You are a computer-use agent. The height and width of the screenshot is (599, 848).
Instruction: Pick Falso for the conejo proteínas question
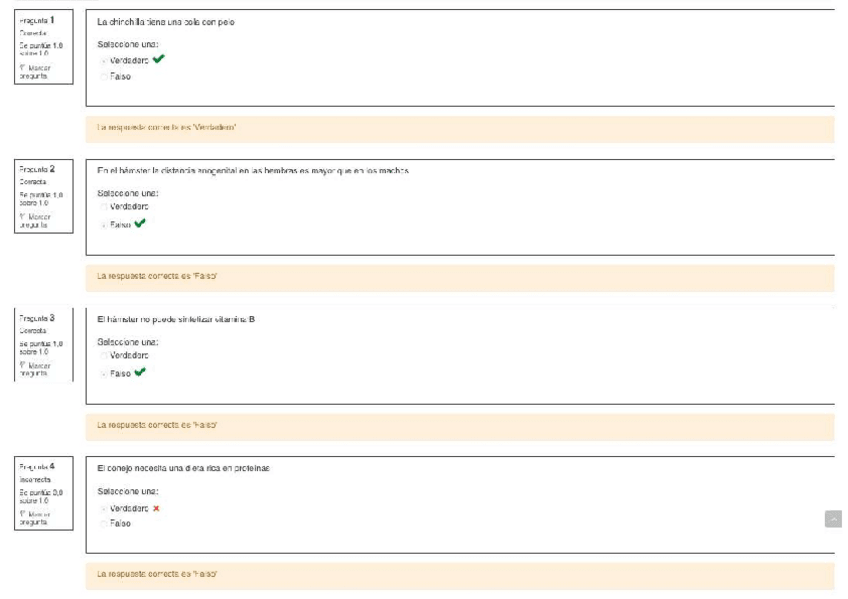[103, 523]
